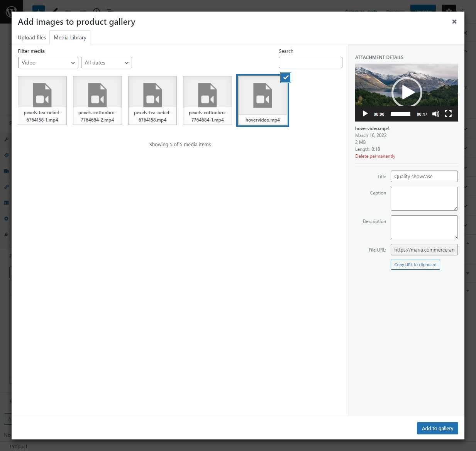This screenshot has width=476, height=451.
Task: Click Copy URL to clipboard button
Action: click(415, 265)
